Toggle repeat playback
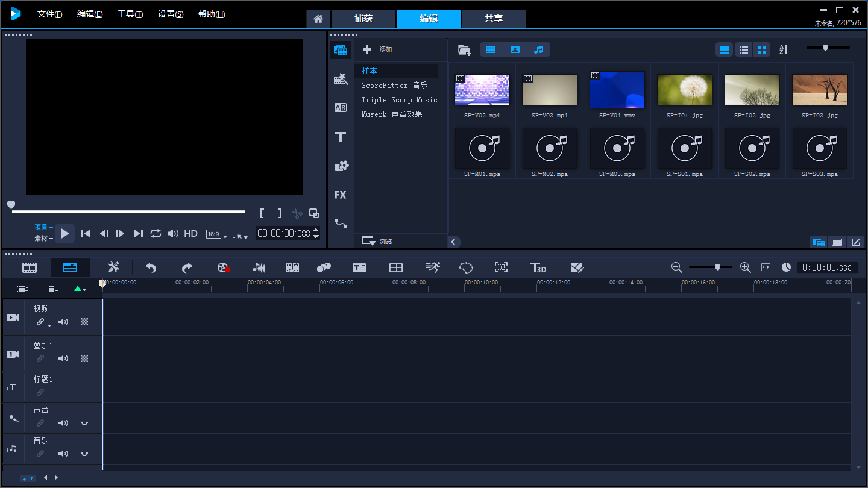868x488 pixels. (x=156, y=233)
